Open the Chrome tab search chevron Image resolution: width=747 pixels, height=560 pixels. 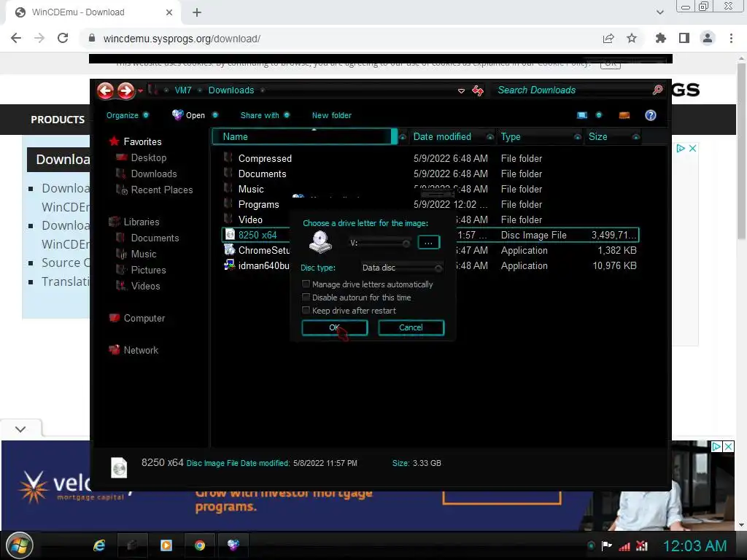coord(659,12)
